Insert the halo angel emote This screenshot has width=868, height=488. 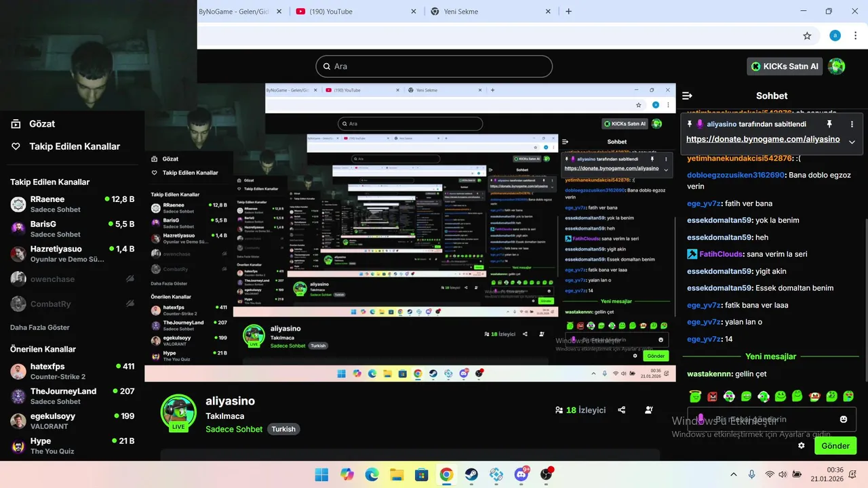point(695,396)
